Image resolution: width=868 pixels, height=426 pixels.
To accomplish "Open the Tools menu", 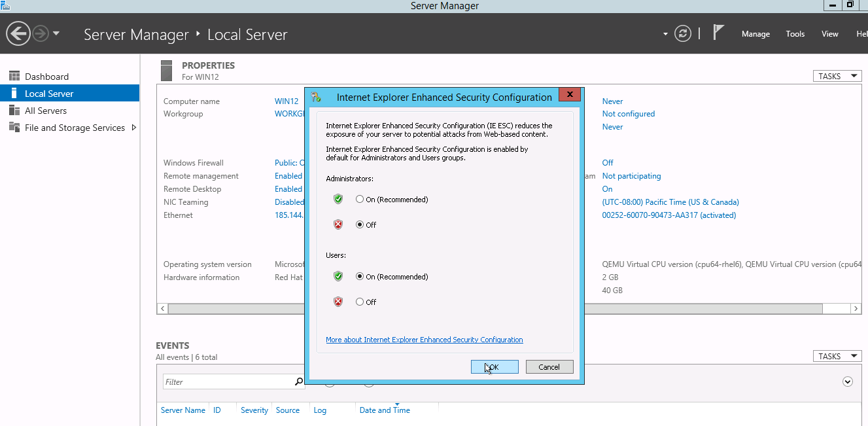I will (795, 34).
